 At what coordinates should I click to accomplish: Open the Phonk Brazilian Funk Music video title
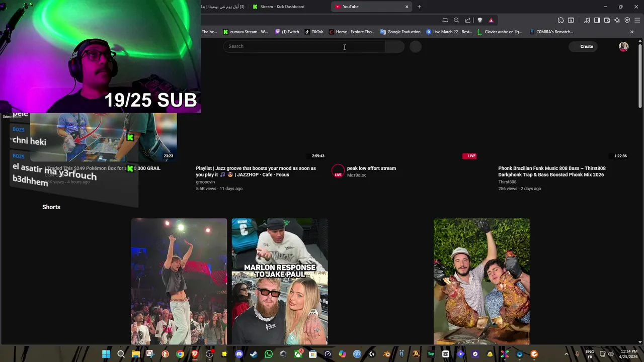tap(552, 171)
